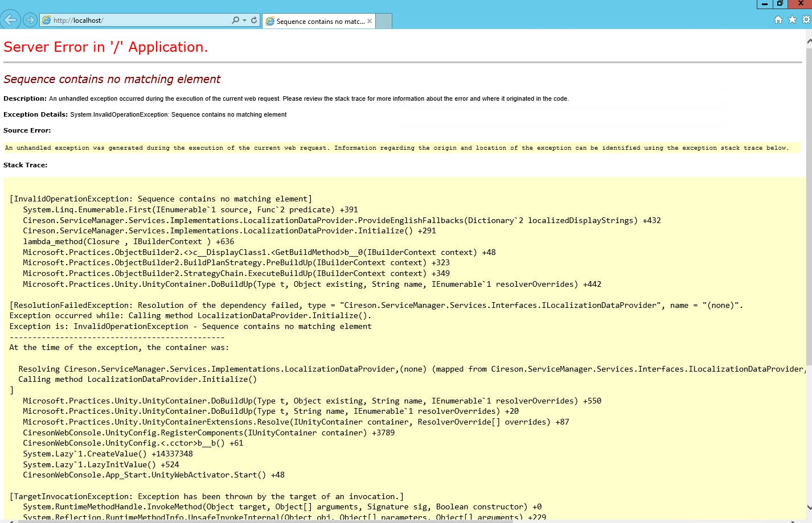The width and height of the screenshot is (812, 523).
Task: Refresh the page with the reload icon
Action: 254,20
